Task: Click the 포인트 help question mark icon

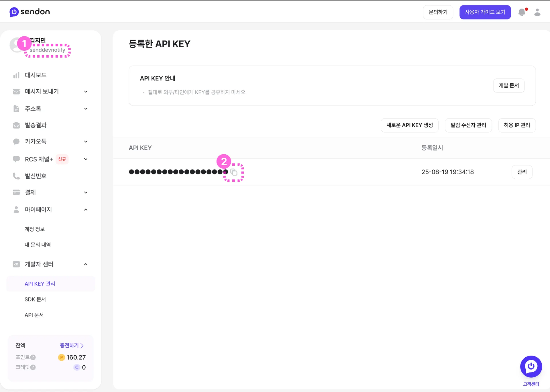Action: click(x=33, y=357)
